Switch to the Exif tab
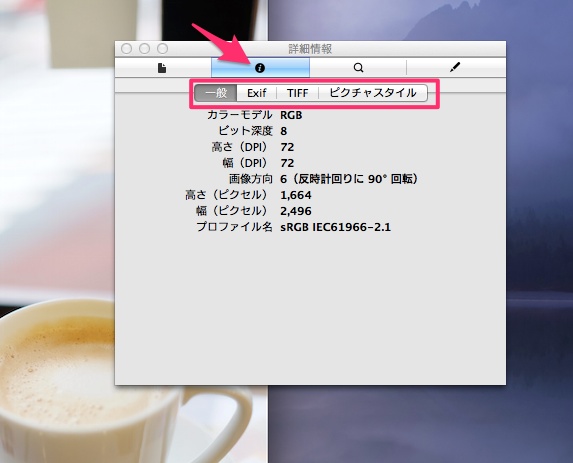Screen dimensions: 573x463 257,93
